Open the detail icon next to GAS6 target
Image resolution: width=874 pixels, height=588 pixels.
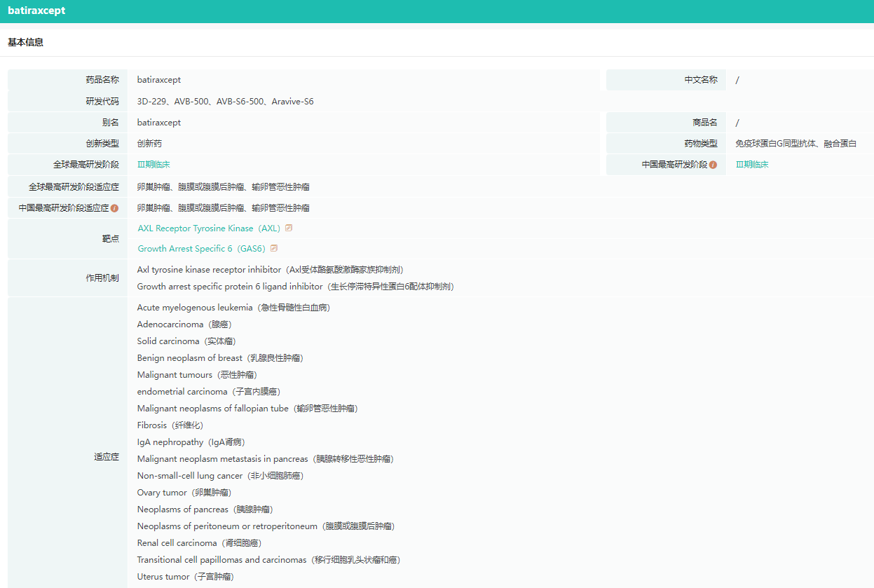pos(274,248)
